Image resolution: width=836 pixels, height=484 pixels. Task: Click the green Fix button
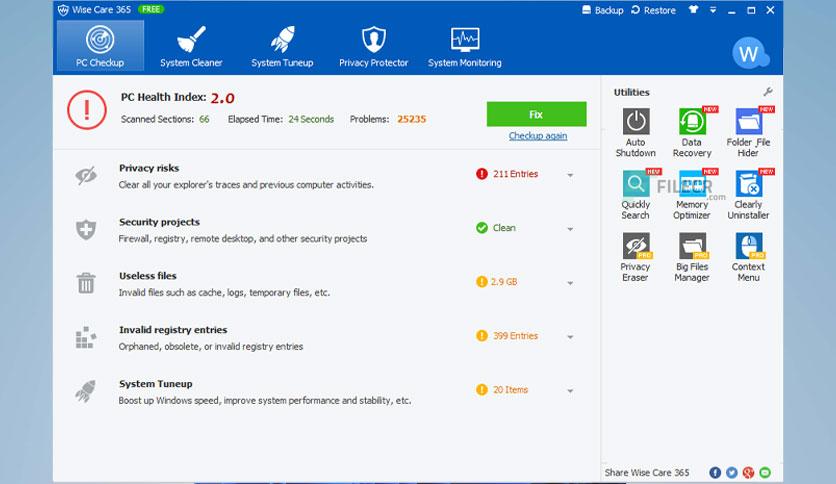coord(536,114)
